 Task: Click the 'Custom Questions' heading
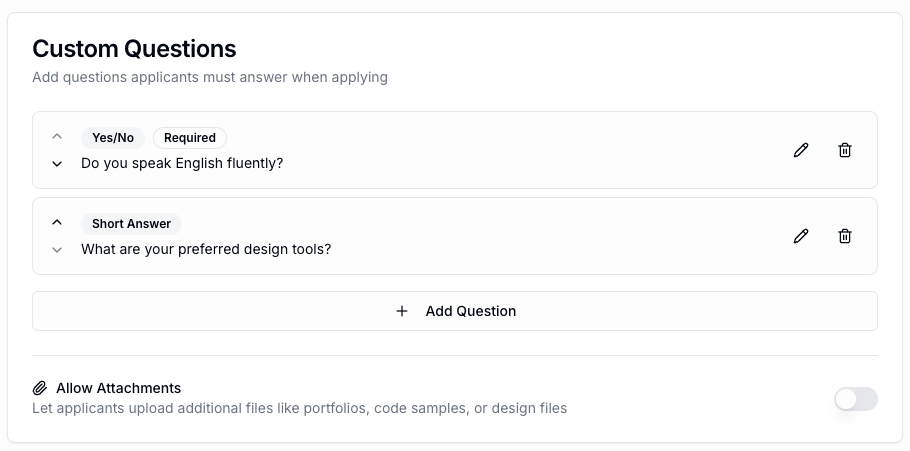click(134, 48)
